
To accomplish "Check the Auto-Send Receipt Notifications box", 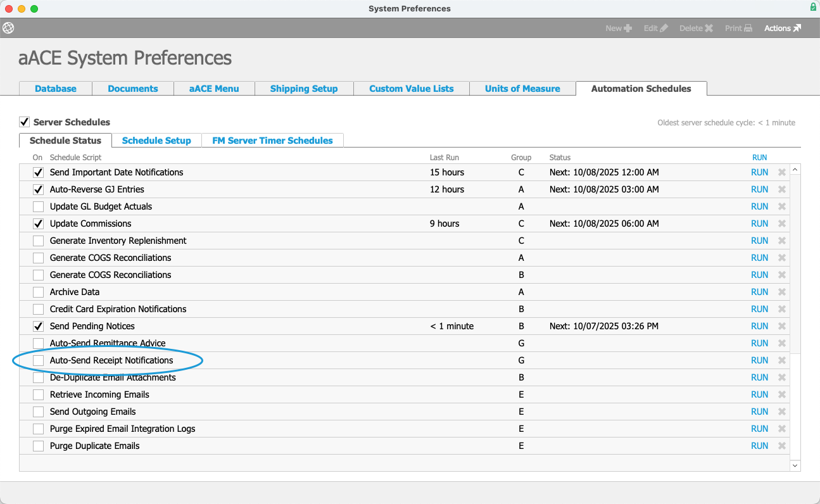I will coord(39,360).
